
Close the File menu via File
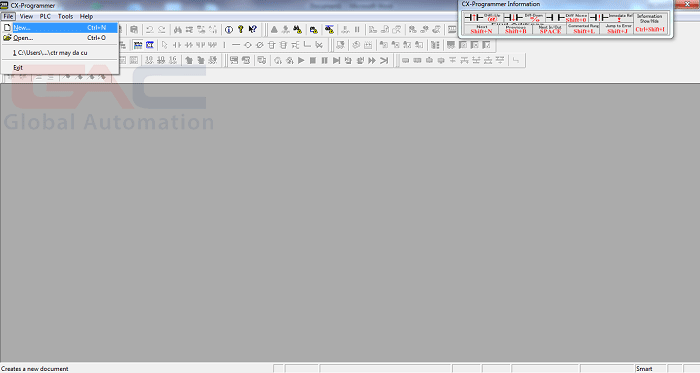pos(8,16)
